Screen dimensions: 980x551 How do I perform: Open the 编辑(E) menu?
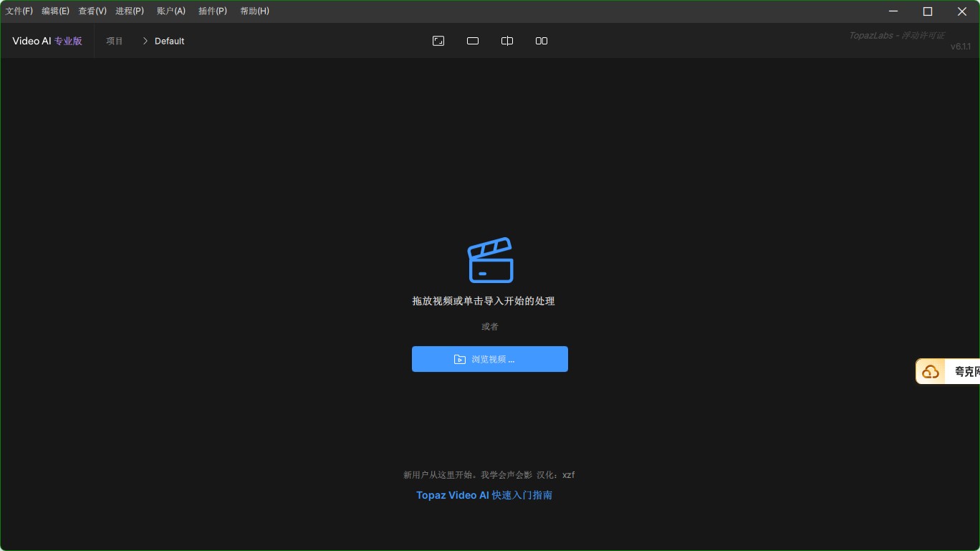(x=55, y=11)
